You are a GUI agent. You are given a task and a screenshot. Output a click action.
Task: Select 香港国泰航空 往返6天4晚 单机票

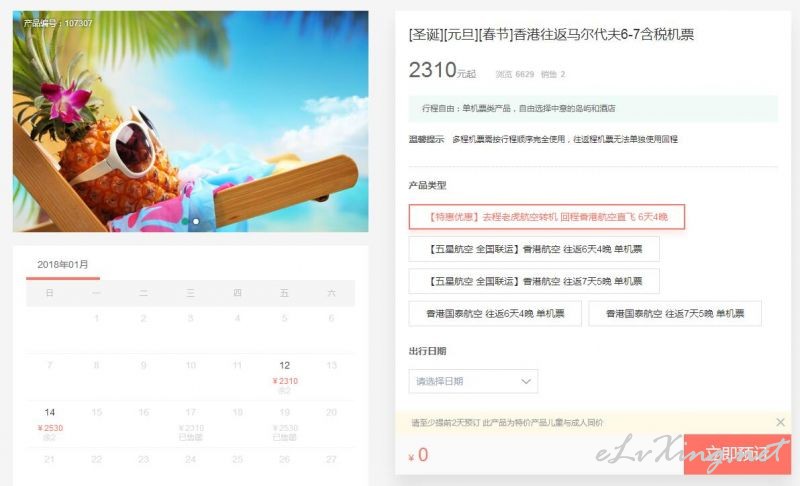click(495, 313)
